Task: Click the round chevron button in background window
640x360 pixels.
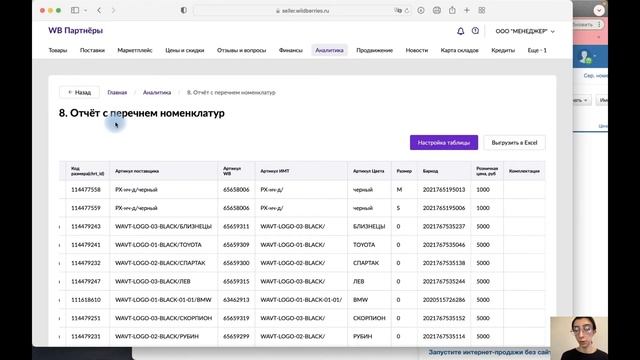Action: tap(599, 10)
